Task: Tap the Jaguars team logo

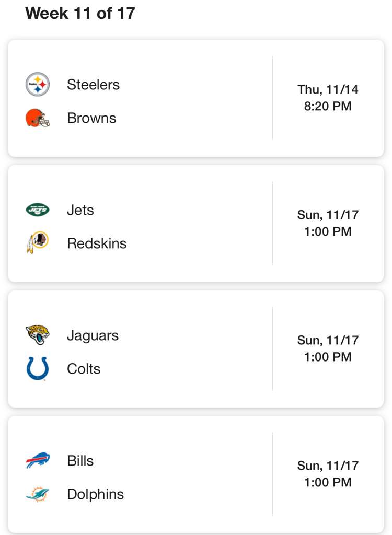Action: pos(38,335)
